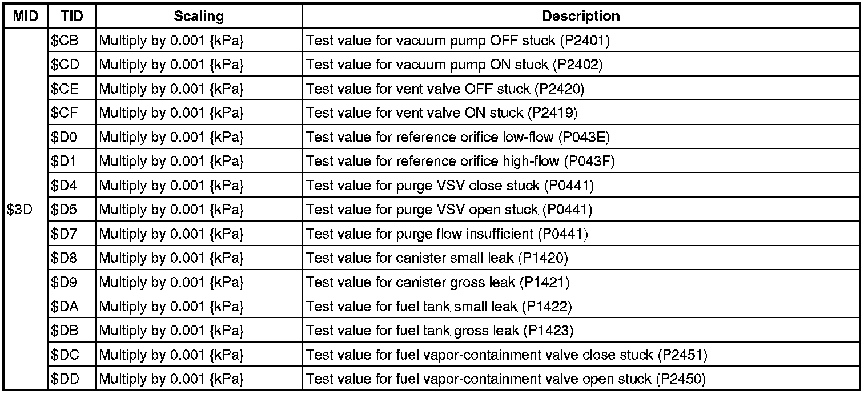Image resolution: width=868 pixels, height=394 pixels.
Task: Click the $CD TID cell
Action: pos(64,65)
